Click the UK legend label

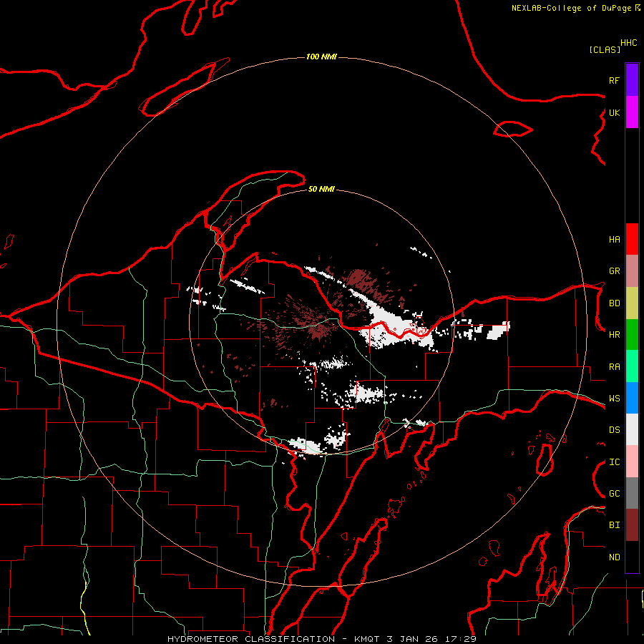point(615,113)
